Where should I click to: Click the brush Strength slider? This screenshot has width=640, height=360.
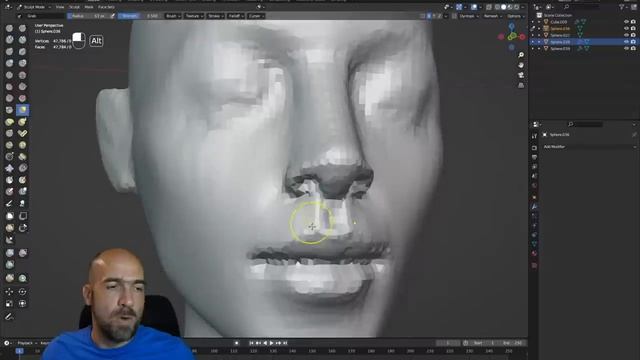[x=140, y=16]
